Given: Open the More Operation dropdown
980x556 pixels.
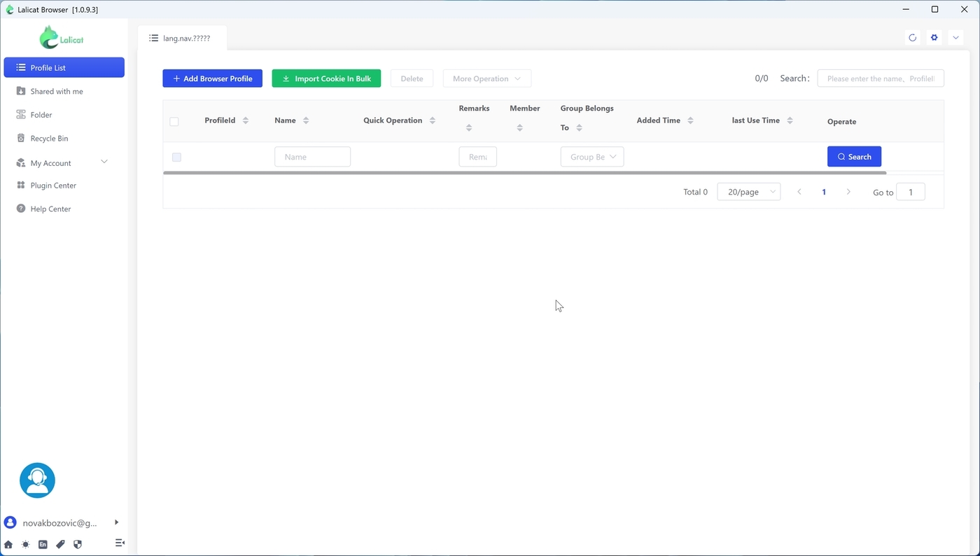Looking at the screenshot, I should coord(487,78).
